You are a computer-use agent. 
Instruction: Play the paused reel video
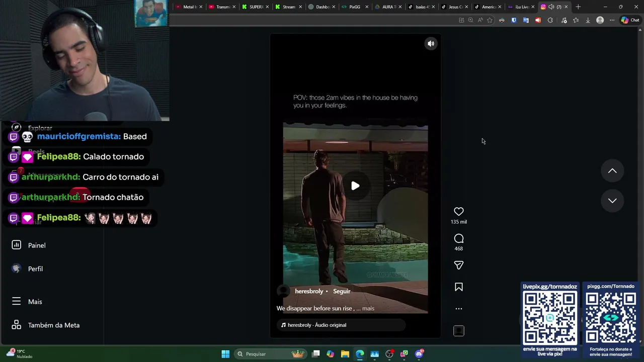click(355, 186)
